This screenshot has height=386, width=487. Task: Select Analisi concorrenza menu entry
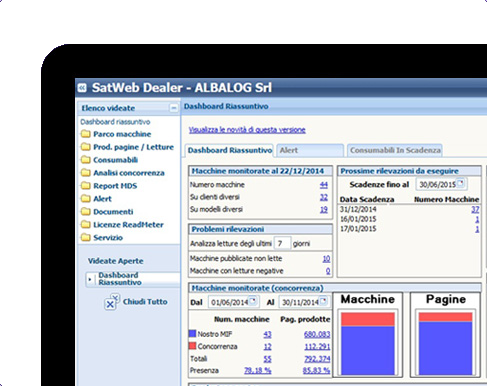pyautogui.click(x=129, y=173)
